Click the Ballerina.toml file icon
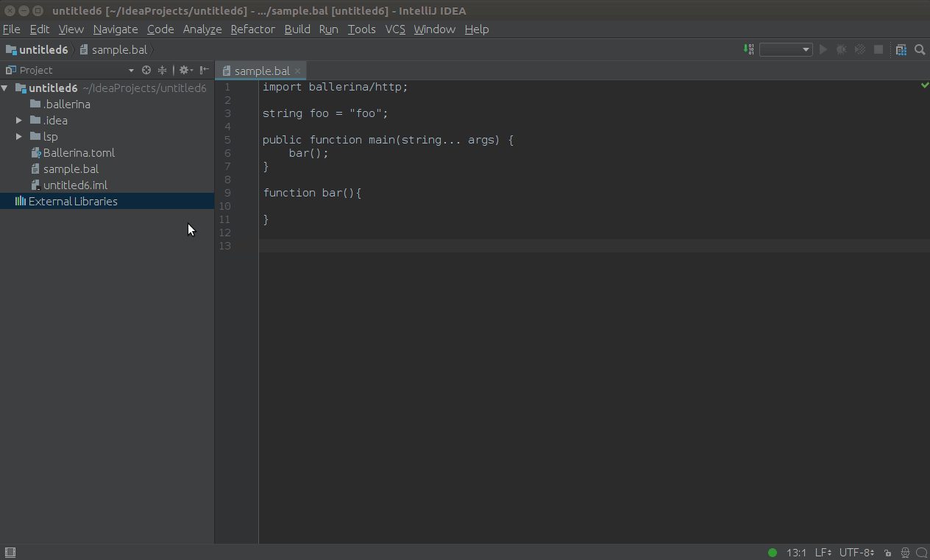The height and width of the screenshot is (560, 930). (35, 152)
